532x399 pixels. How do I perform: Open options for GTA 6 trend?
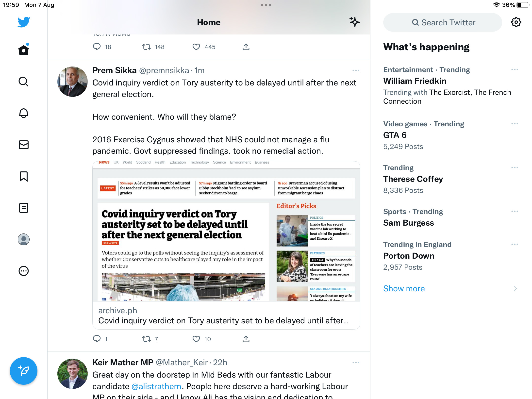click(x=515, y=124)
